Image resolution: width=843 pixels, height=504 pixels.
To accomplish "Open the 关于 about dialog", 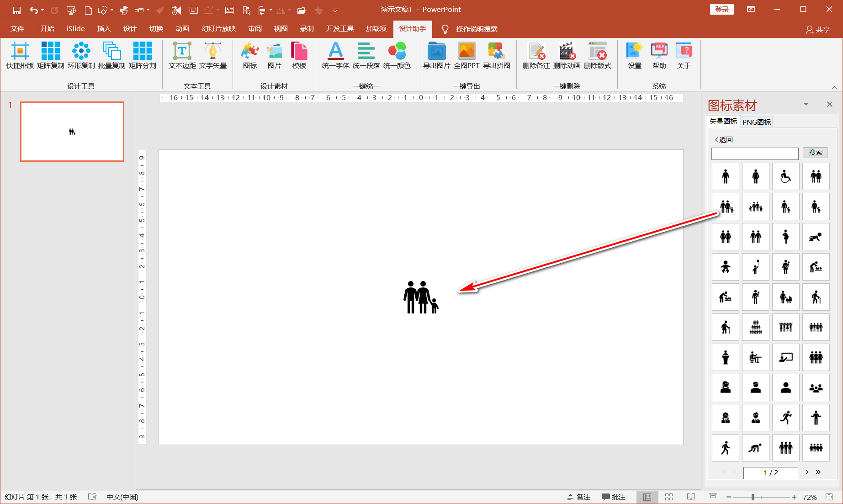I will pyautogui.click(x=684, y=55).
